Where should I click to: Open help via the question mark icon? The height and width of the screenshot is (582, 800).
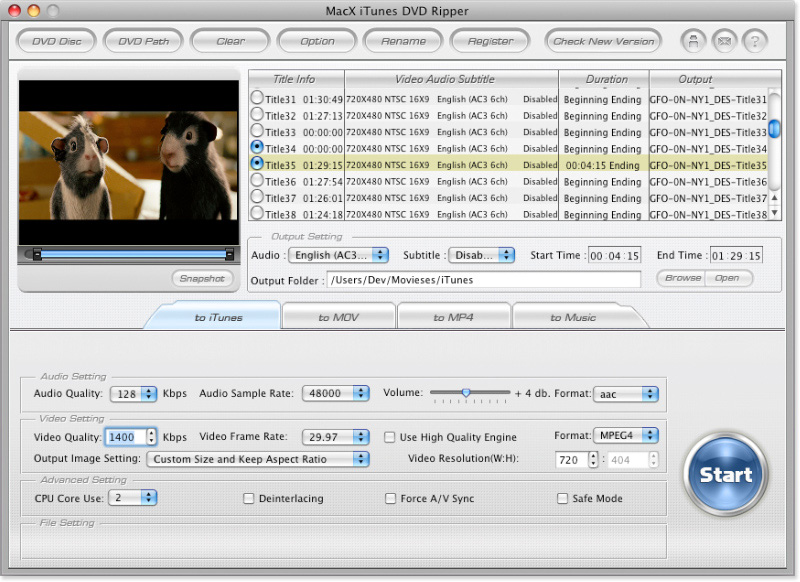point(755,41)
